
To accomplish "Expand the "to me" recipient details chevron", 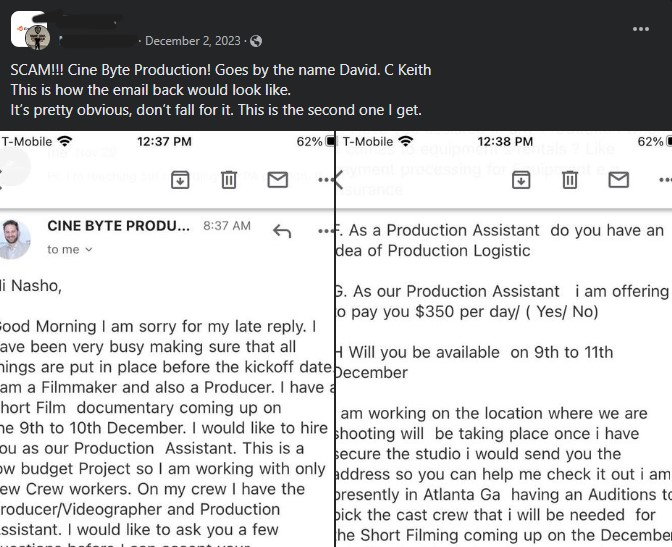I will click(x=88, y=250).
